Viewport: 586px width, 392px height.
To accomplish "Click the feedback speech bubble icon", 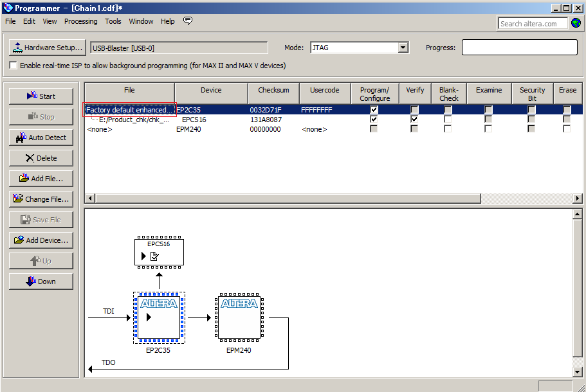I will (x=188, y=21).
